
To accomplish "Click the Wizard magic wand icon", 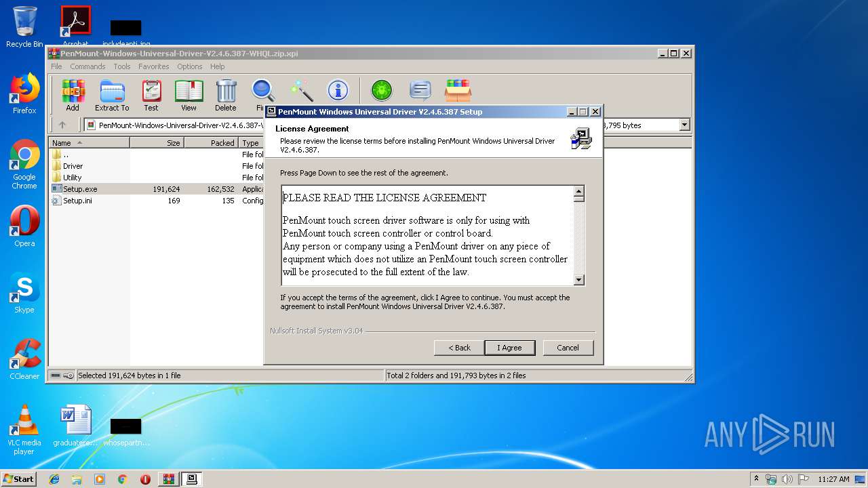I will (x=301, y=90).
